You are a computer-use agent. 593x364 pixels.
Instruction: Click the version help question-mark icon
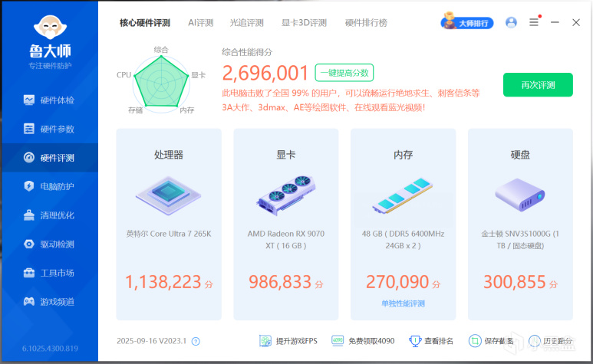196,341
